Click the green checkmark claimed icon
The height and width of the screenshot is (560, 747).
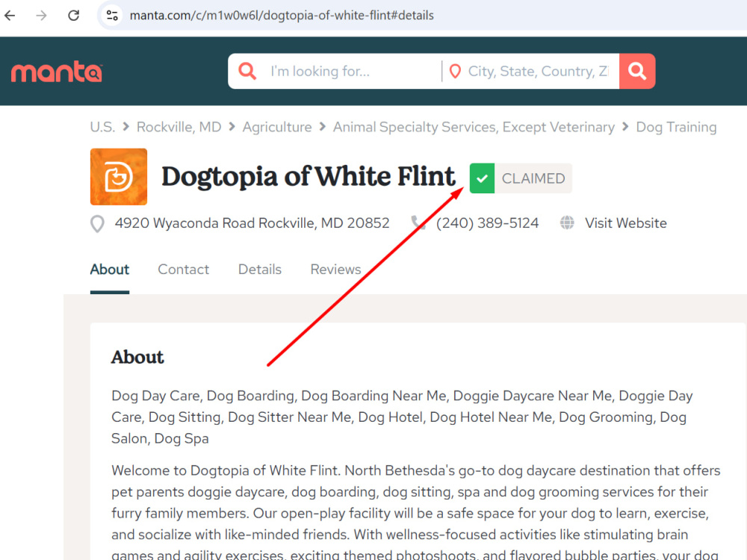(x=482, y=178)
